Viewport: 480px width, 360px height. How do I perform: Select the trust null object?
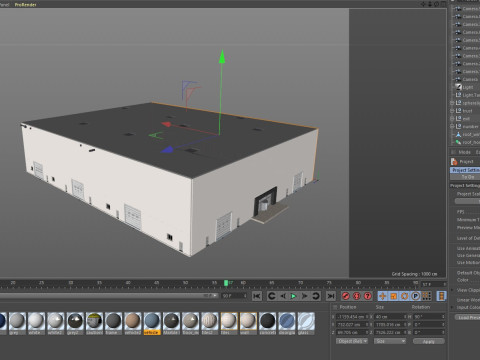pos(467,111)
